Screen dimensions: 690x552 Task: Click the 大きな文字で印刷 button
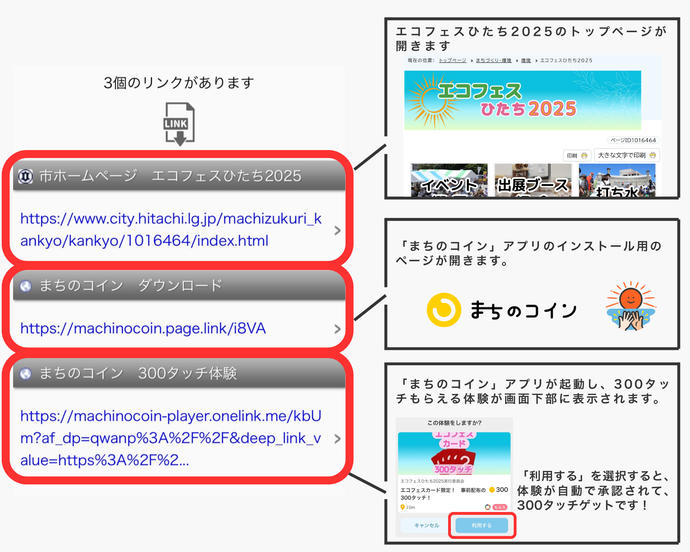click(x=628, y=155)
